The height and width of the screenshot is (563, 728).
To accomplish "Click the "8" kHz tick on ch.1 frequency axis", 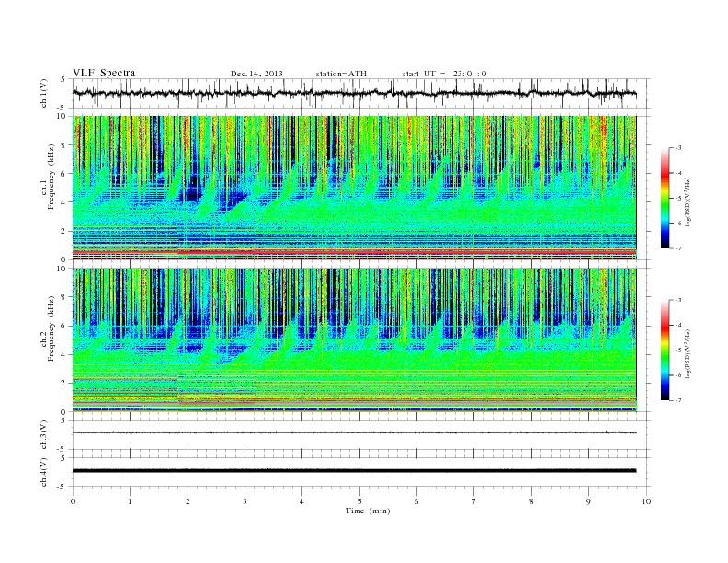I will pos(64,145).
